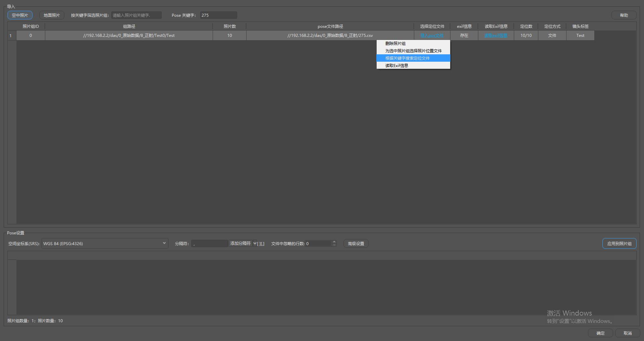Image resolution: width=644 pixels, height=341 pixels.
Task: Open 高级设置 advanced settings
Action: click(x=356, y=243)
